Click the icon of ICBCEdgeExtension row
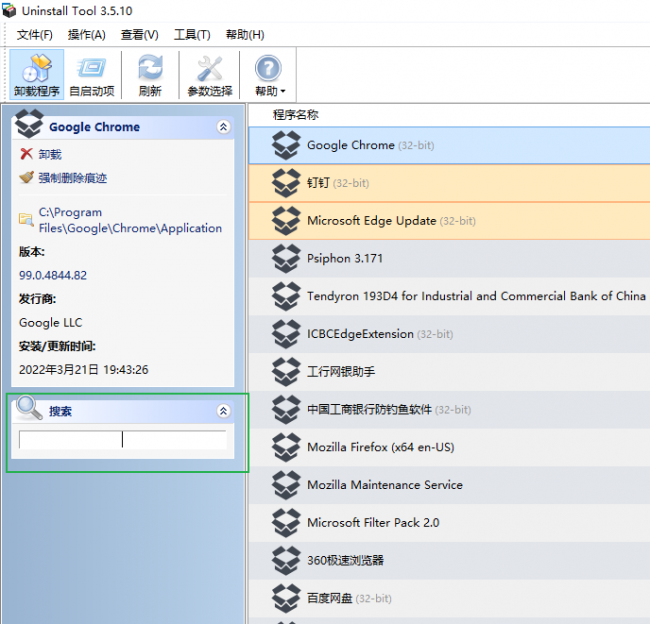The height and width of the screenshot is (624, 650). tap(286, 334)
